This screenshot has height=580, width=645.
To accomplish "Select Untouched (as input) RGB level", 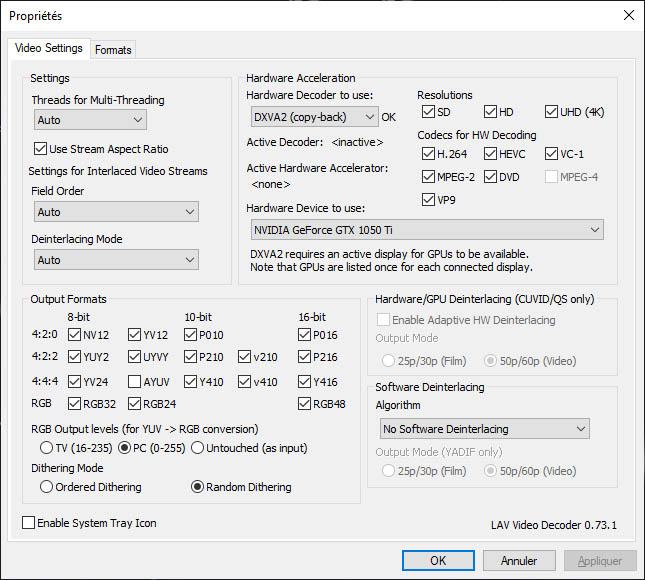I will click(x=198, y=447).
